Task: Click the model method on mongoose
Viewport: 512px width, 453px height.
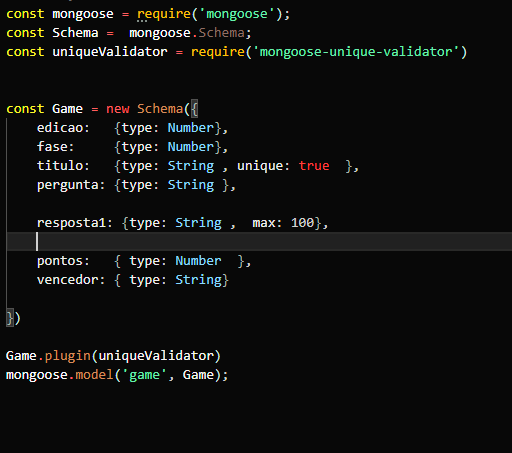Action: click(94, 375)
